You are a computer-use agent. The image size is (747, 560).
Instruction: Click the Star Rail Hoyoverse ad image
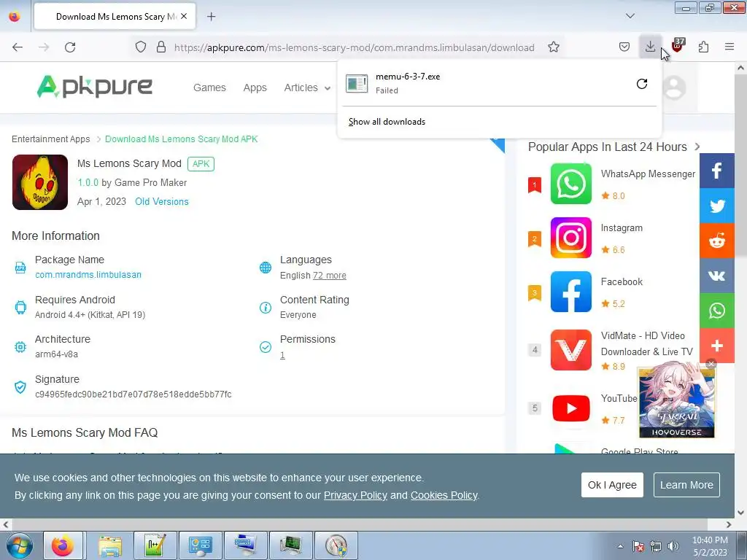pos(676,402)
